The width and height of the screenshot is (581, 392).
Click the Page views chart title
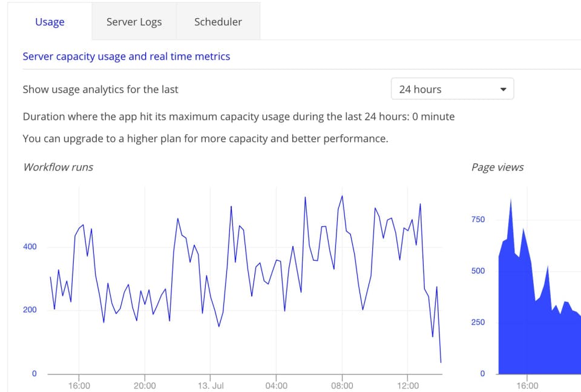coord(497,167)
